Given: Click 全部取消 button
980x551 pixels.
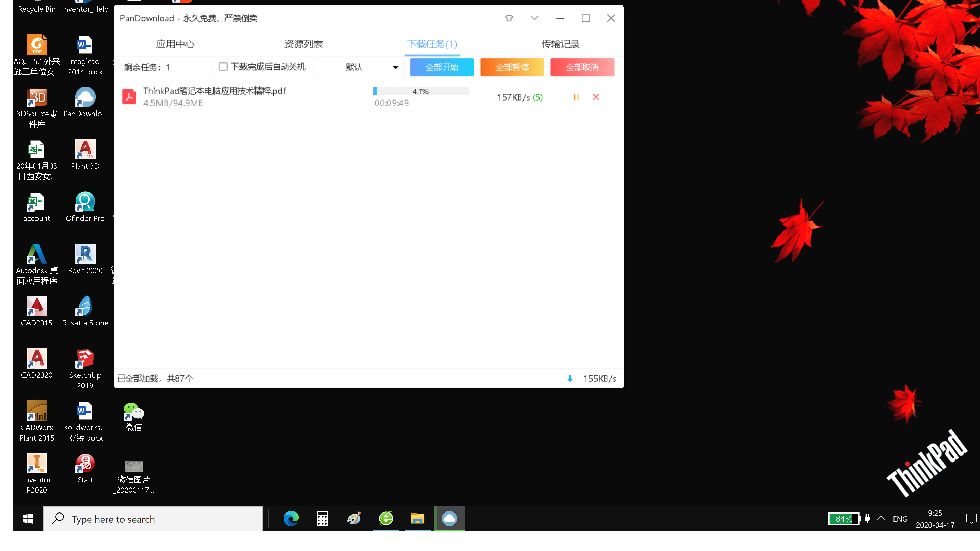Looking at the screenshot, I should click(582, 67).
